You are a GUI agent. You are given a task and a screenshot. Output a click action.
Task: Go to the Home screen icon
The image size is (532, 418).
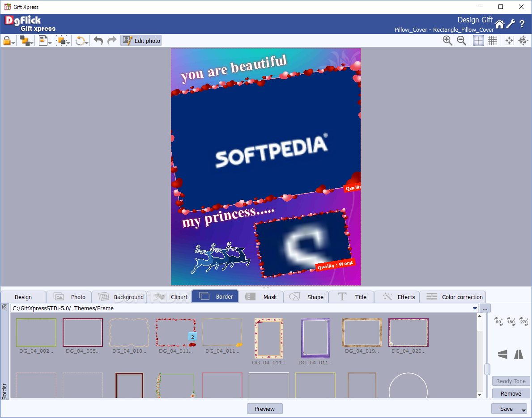[x=499, y=25]
